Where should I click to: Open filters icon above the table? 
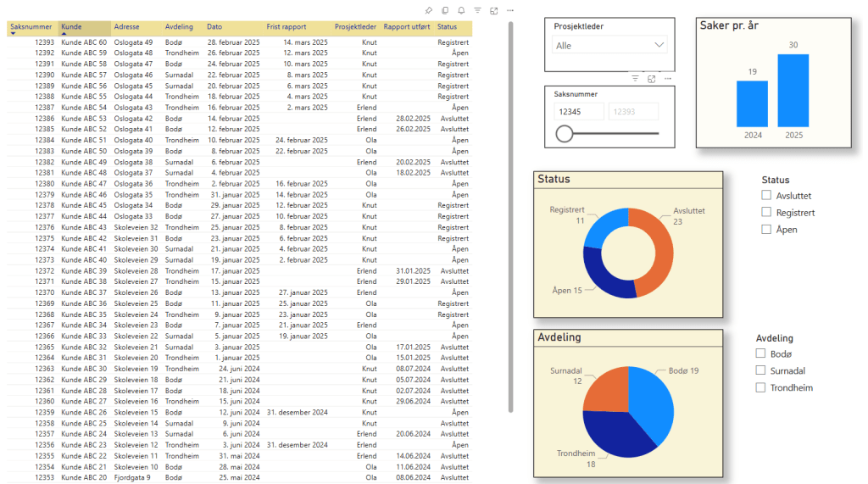(477, 10)
